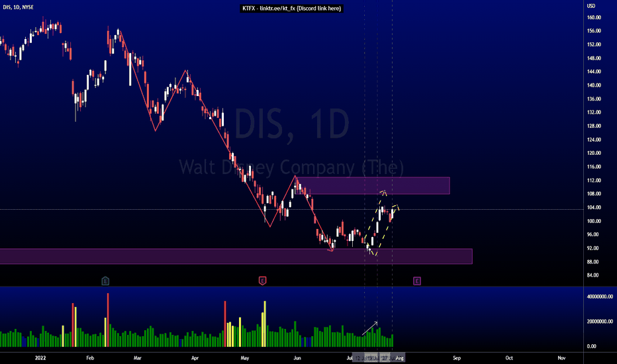Click the 104.00 price axis label
Viewport: 617px width, 364px height.
594,207
